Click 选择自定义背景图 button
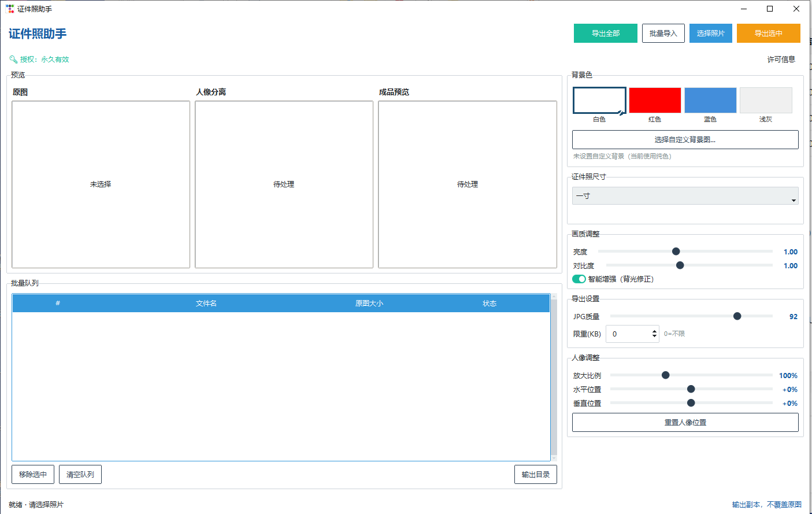812x514 pixels. [685, 139]
